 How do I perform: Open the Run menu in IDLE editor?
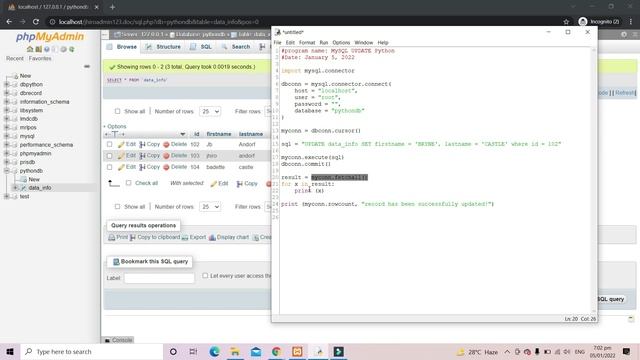[x=324, y=42]
